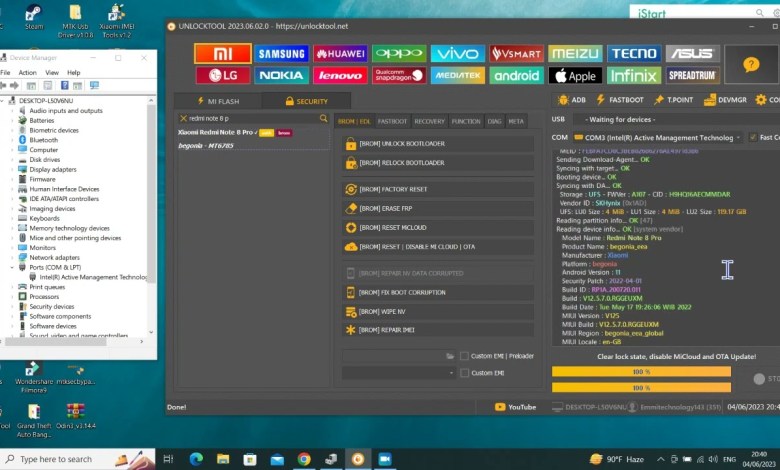Expand Network adapters in Device Manager

click(12, 258)
